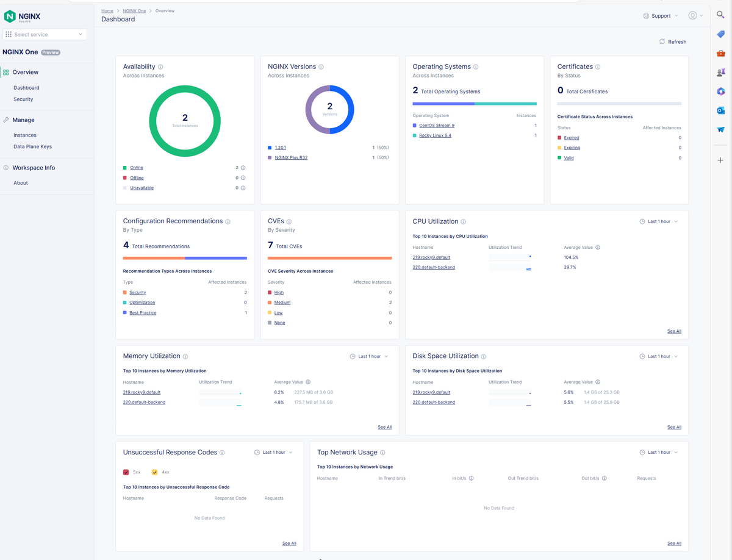This screenshot has height=560, width=732.
Task: Open the Select service dropdown
Action: click(45, 35)
